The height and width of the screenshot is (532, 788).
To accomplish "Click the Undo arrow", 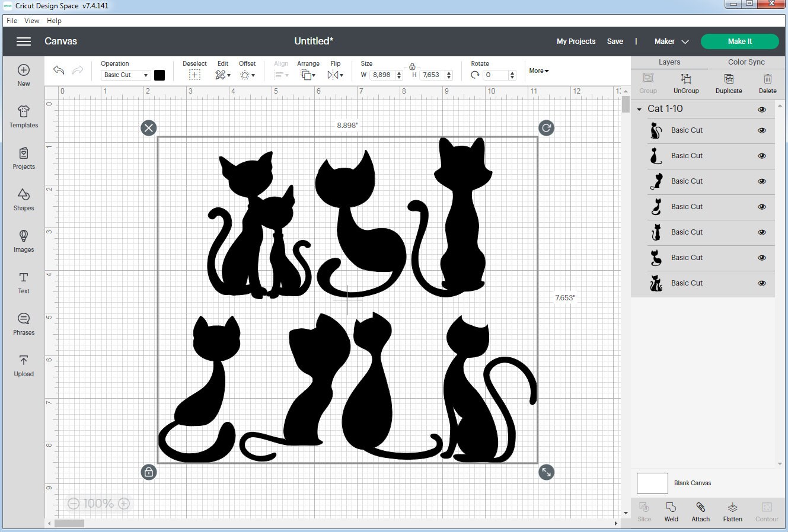I will point(58,70).
